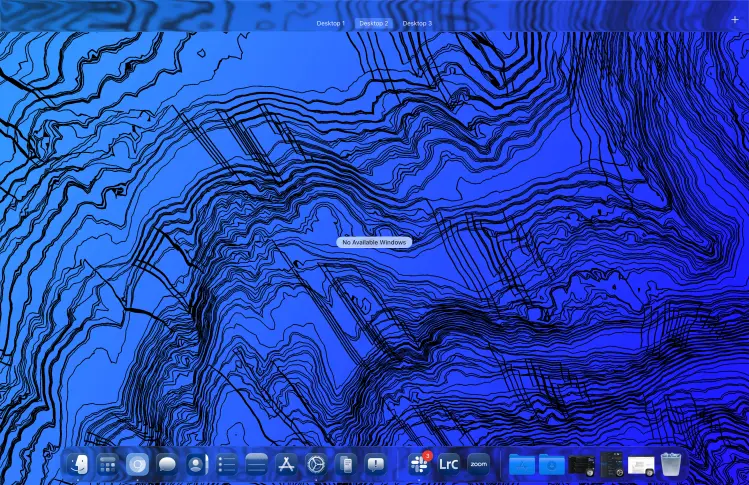Image resolution: width=749 pixels, height=485 pixels.
Task: Switch to Desktop 3 space
Action: pos(417,23)
